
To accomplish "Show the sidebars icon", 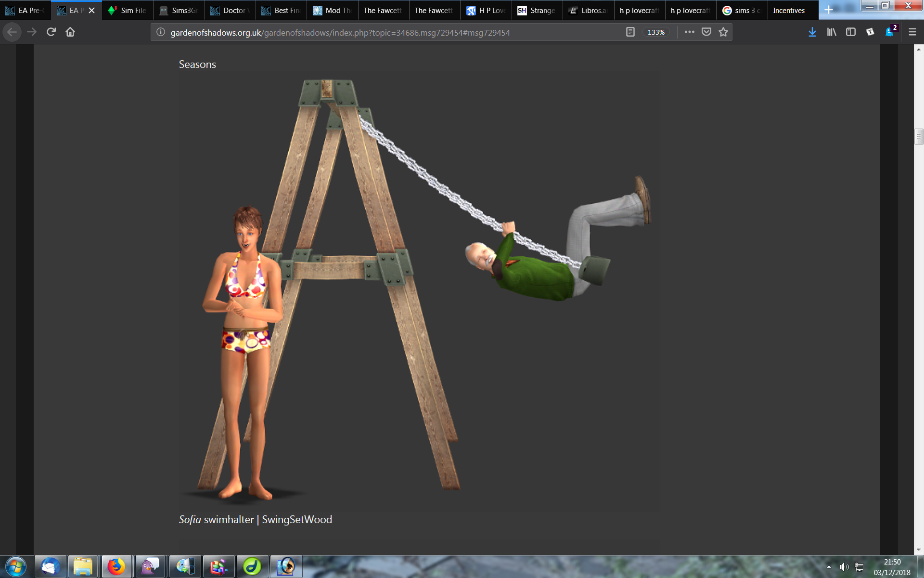I will [x=851, y=32].
